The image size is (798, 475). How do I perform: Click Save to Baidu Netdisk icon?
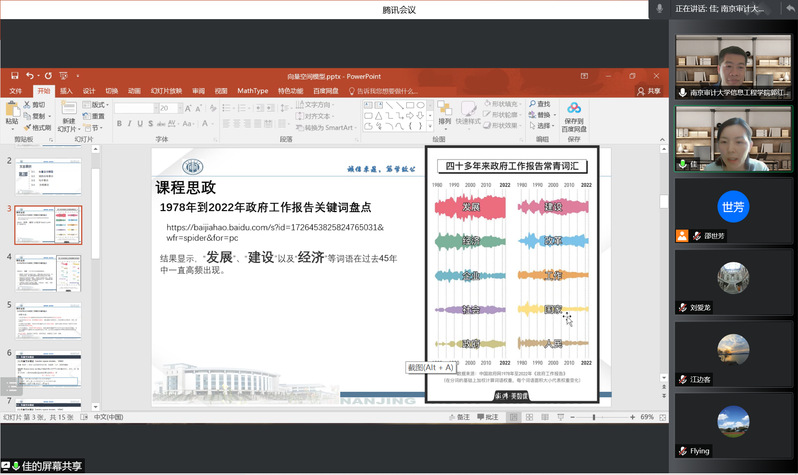(x=574, y=116)
